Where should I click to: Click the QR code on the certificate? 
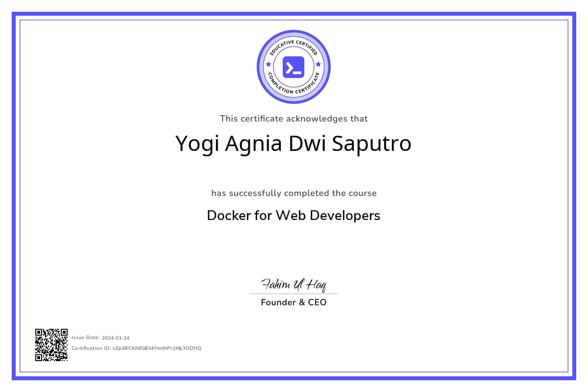click(x=51, y=345)
